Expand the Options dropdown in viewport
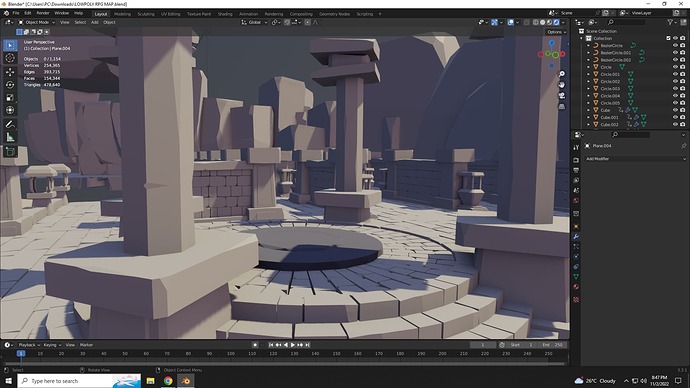The height and width of the screenshot is (388, 690). [x=556, y=32]
